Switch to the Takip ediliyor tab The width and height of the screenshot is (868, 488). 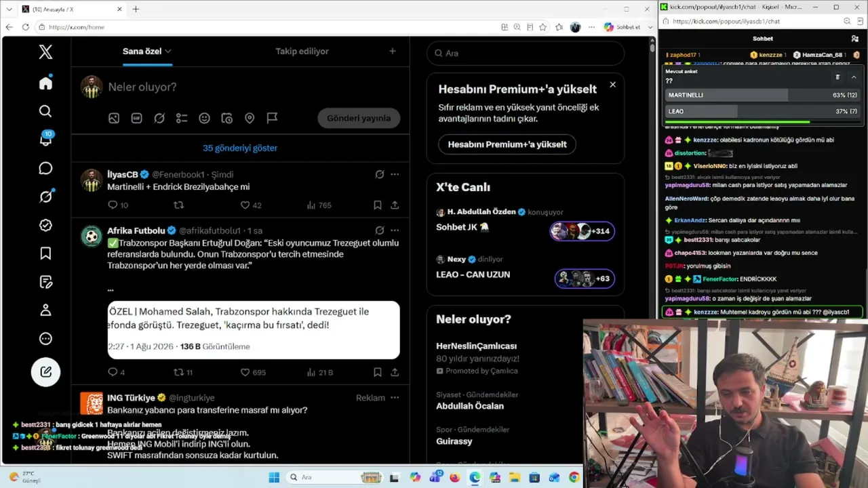[302, 52]
